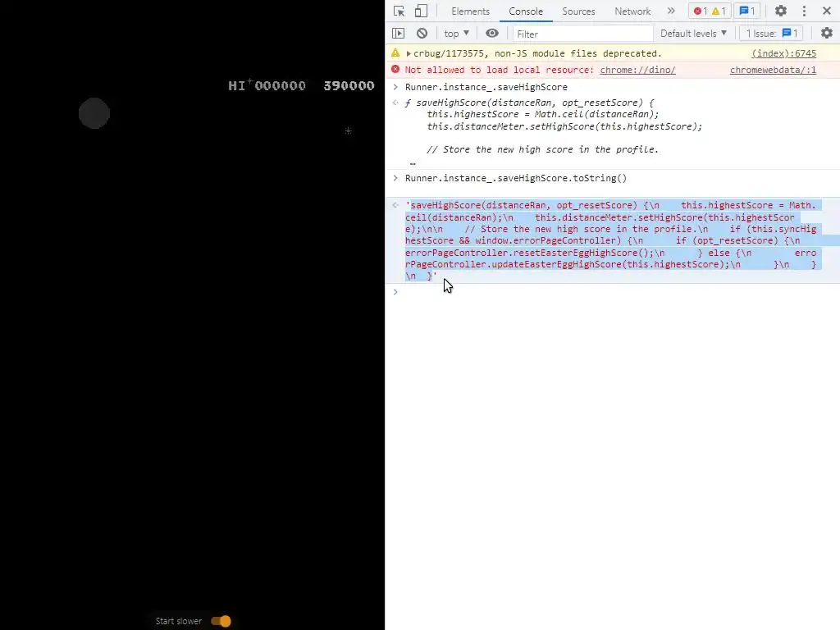Click the '1 Issue' button in console toolbar
This screenshot has width=840, height=630.
771,33
